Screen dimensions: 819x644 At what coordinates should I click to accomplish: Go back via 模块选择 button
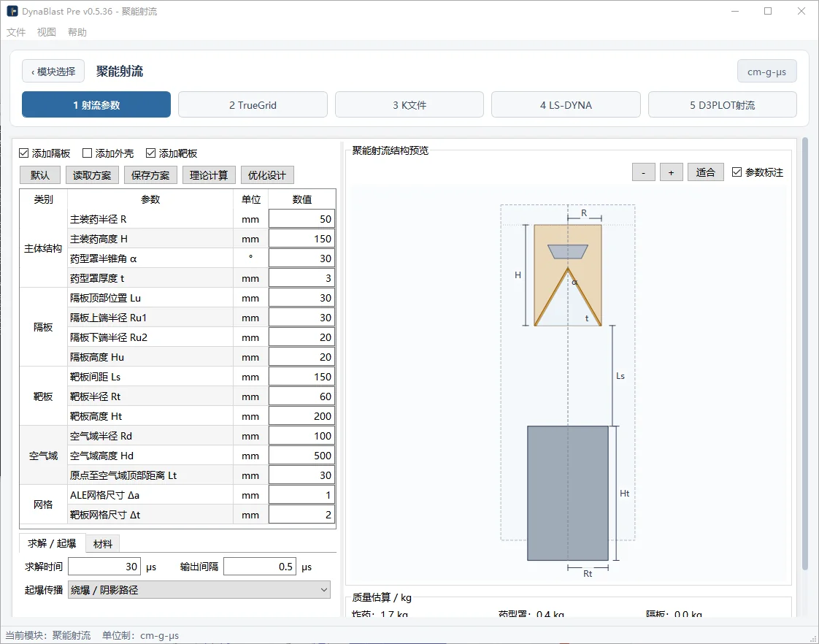(x=53, y=71)
